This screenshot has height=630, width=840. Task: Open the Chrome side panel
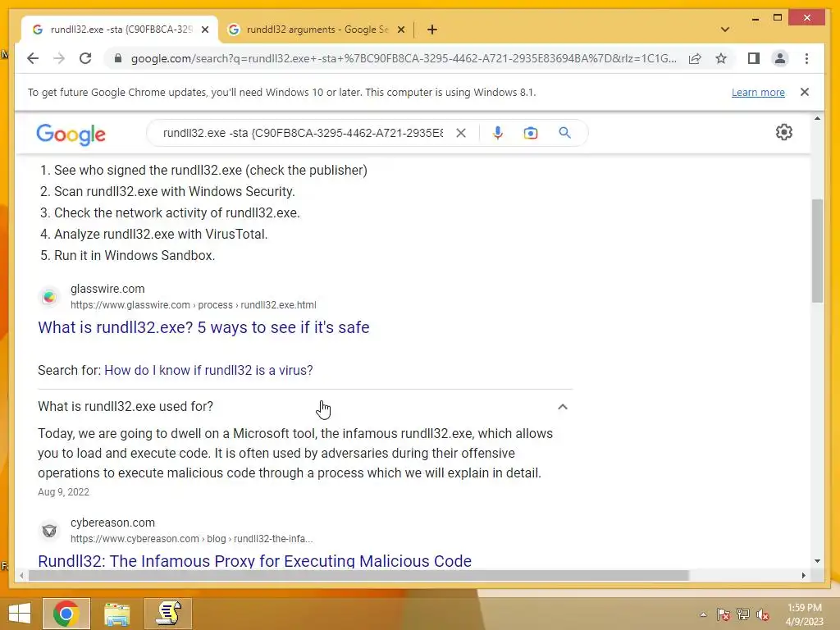[754, 58]
